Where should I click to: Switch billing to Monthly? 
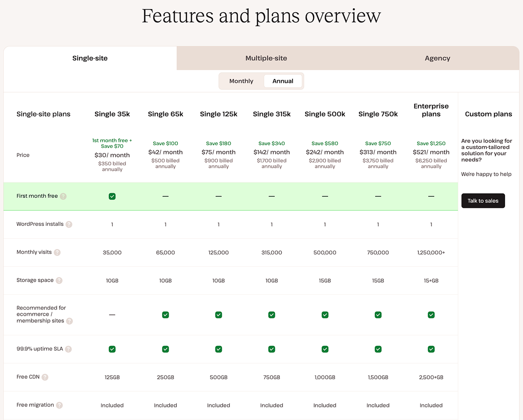[x=241, y=81]
